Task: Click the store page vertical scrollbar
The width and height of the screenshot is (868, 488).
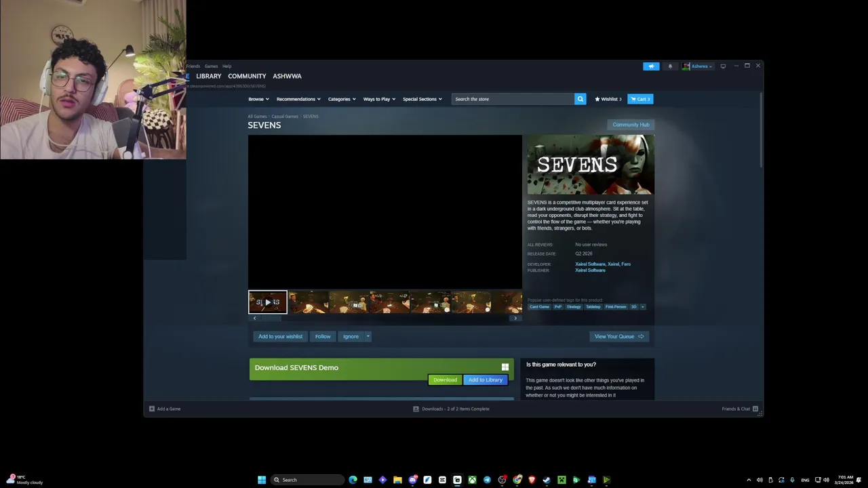Action: 761,130
